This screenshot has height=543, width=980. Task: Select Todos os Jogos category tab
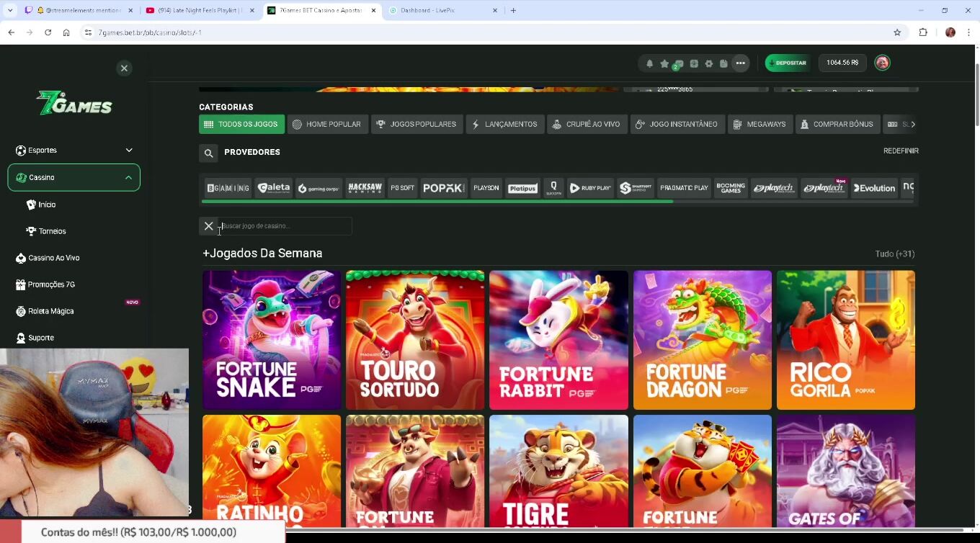(241, 124)
